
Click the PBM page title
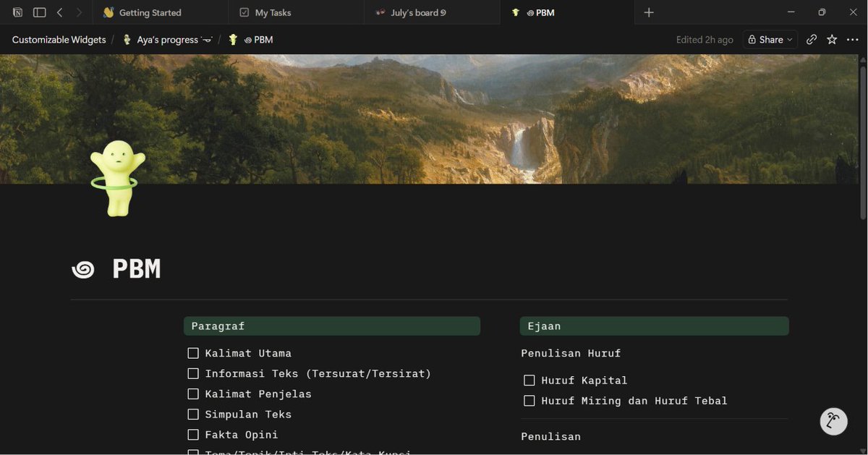136,269
